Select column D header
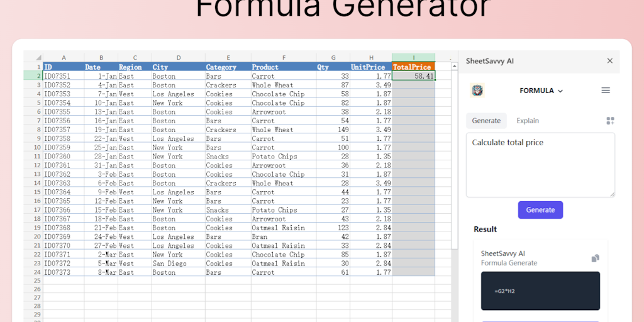This screenshot has height=322, width=644. [178, 57]
